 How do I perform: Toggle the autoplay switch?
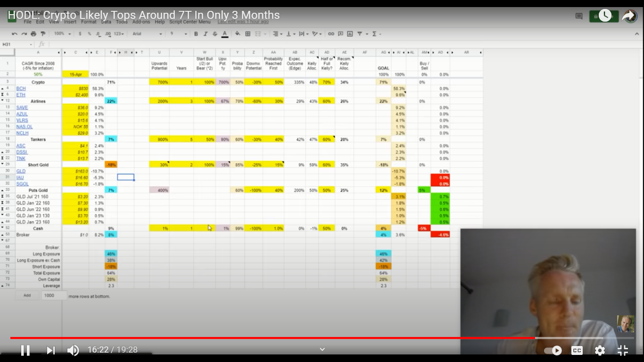coord(553,350)
